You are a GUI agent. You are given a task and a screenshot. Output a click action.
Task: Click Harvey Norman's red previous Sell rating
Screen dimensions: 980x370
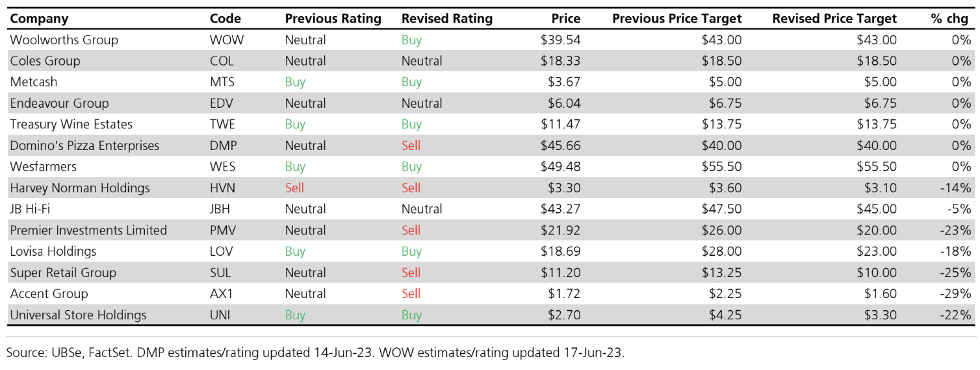pyautogui.click(x=294, y=188)
